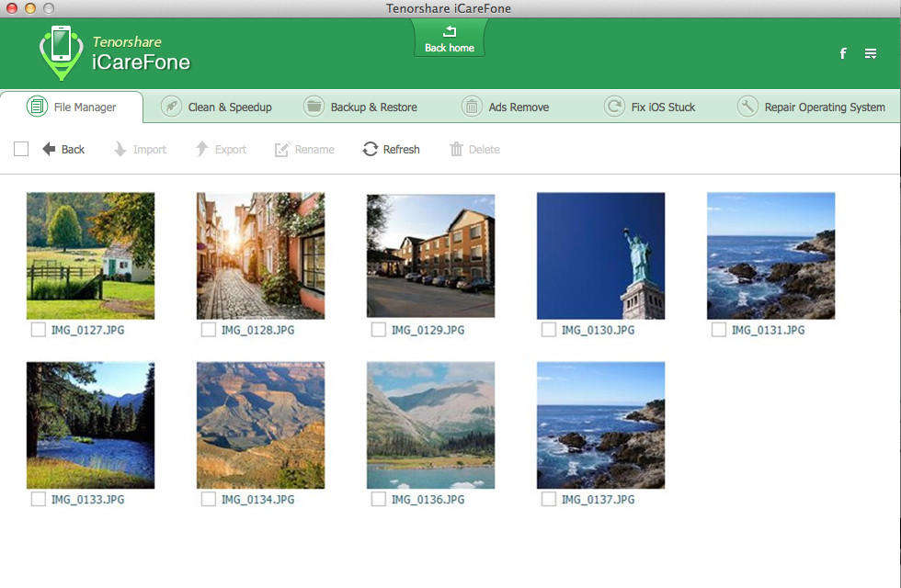Go to the Repair Operating System tab
Viewport: 901px width, 588px height.
coord(811,107)
